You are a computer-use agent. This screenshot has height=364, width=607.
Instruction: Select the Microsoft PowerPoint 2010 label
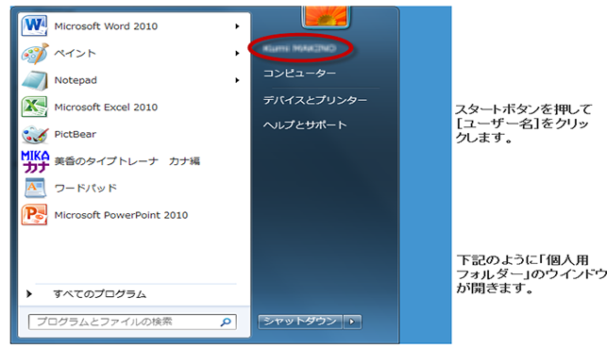121,215
